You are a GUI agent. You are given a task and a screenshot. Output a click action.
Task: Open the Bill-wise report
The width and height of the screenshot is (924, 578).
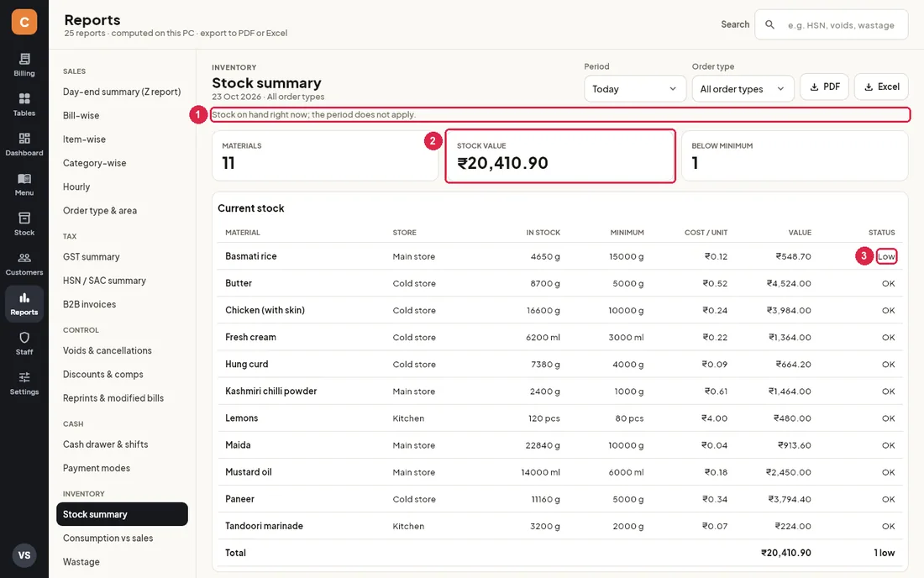[122, 115]
